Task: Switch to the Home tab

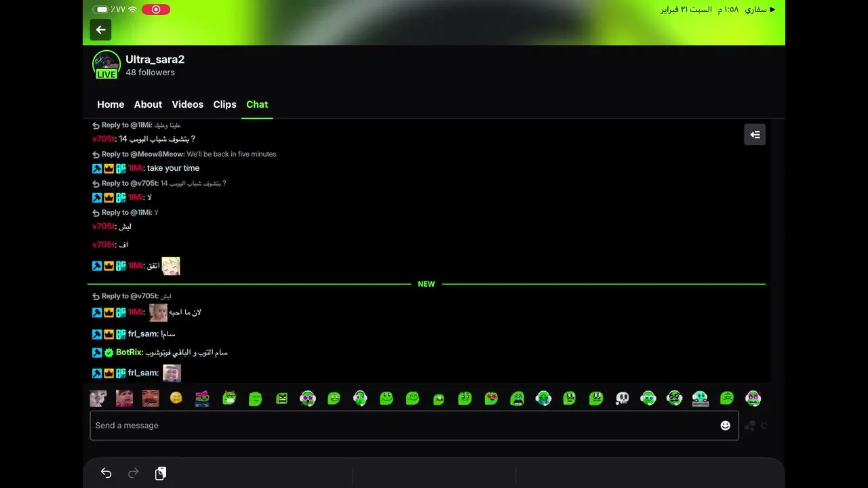Action: [111, 104]
